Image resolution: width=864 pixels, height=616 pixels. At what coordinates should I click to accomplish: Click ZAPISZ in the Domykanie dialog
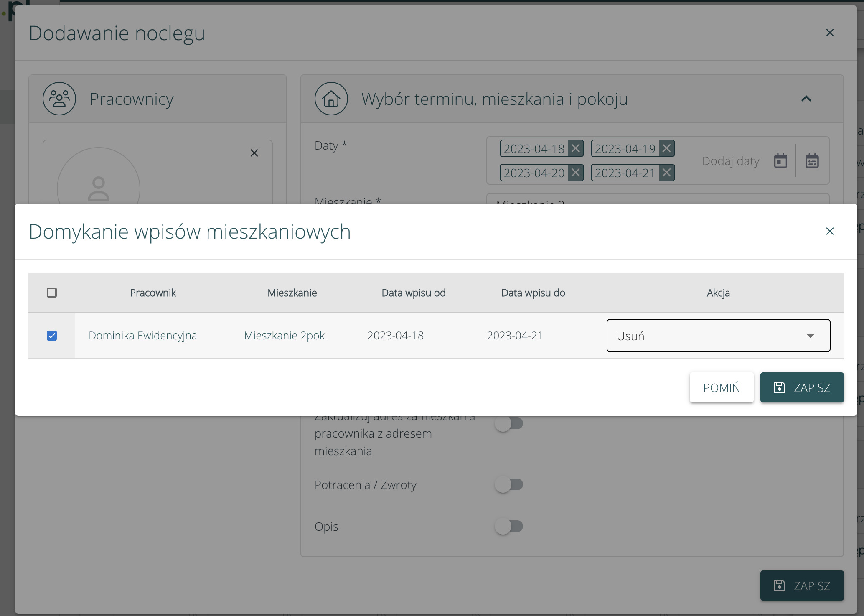click(x=801, y=387)
